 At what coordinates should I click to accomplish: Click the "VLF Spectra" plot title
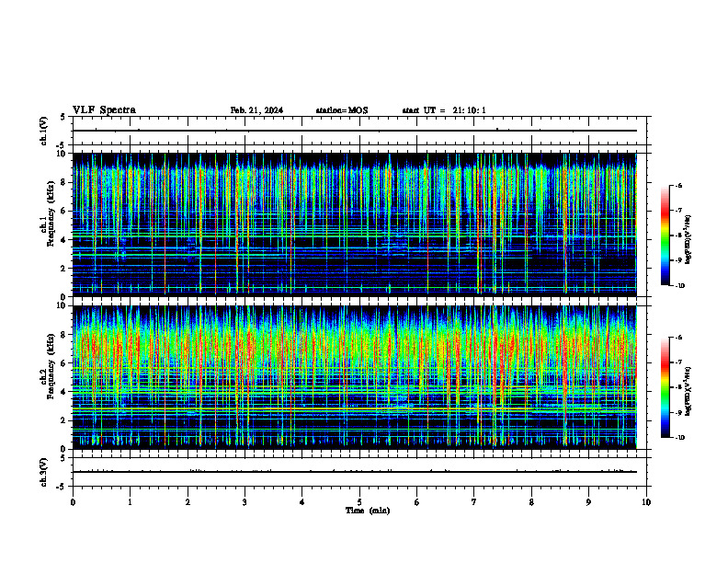point(104,110)
